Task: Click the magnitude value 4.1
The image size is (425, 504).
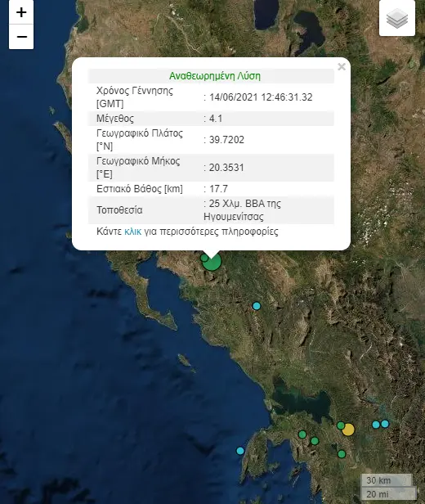Action: (x=216, y=119)
